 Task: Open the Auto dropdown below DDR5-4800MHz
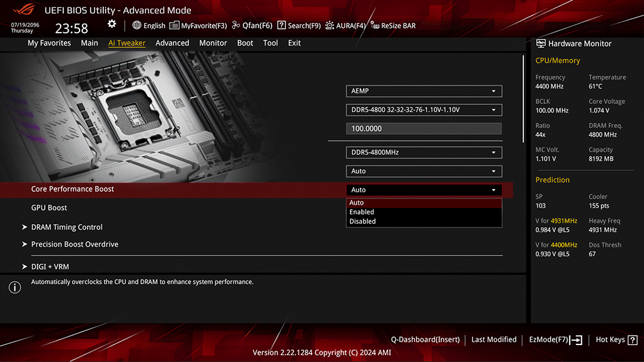(x=424, y=172)
